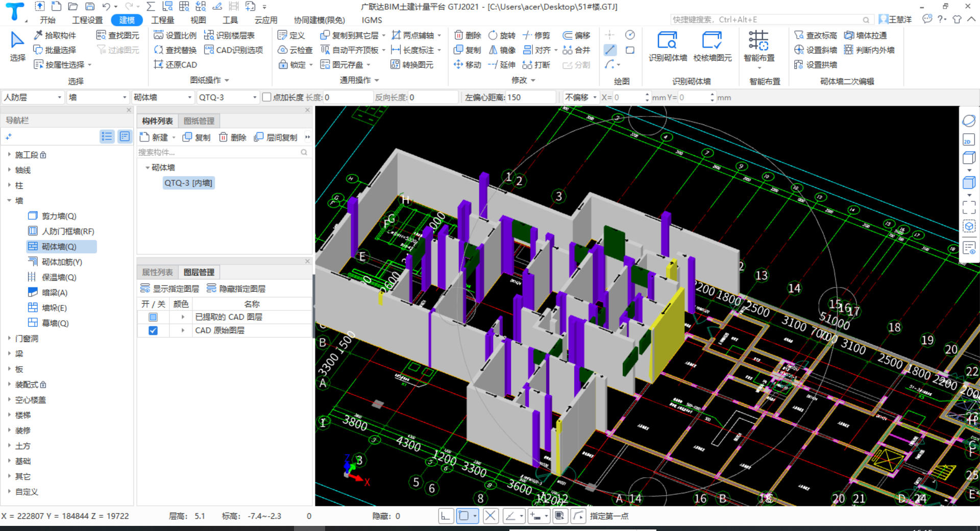Toggle orthogonal mode in status bar
Viewport: 980px width, 531px height.
[x=446, y=516]
